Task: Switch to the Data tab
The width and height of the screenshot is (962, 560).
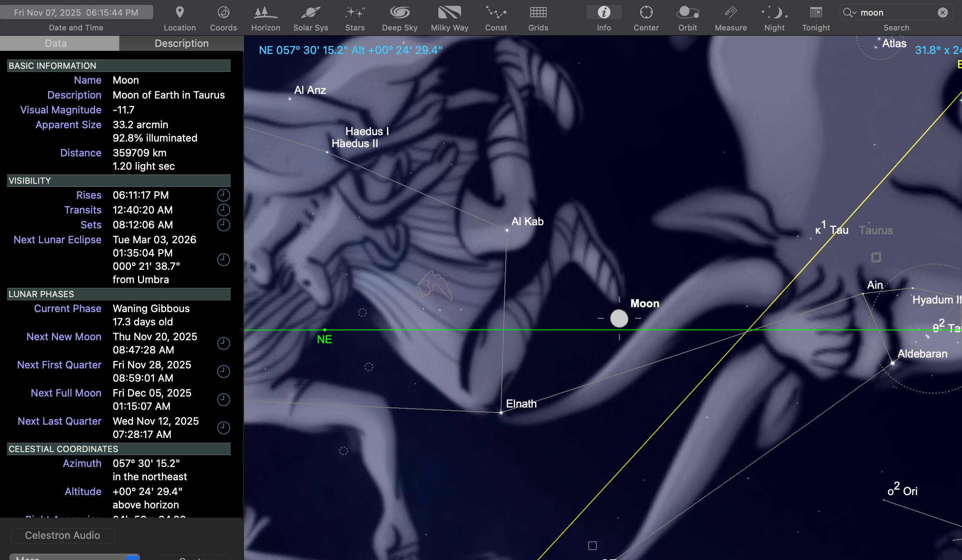Action: point(59,43)
